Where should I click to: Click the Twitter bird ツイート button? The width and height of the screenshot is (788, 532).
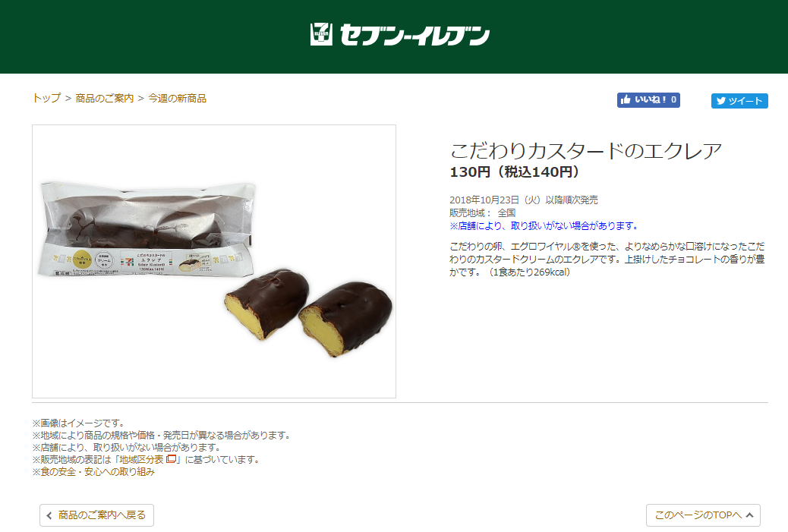click(x=739, y=100)
